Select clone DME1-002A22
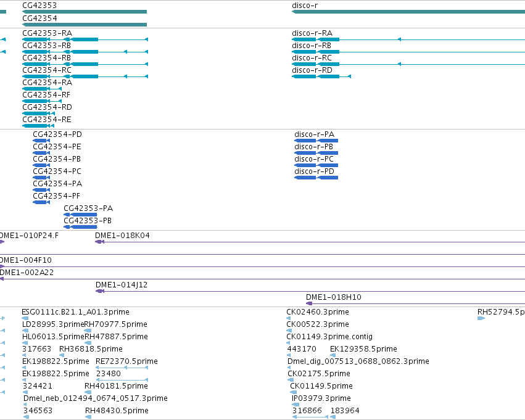Screen dimensions: 525x420 (x=27, y=273)
